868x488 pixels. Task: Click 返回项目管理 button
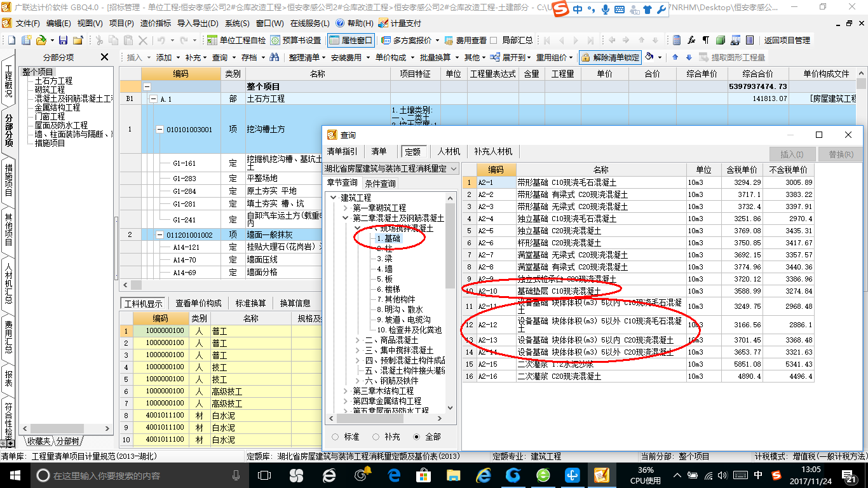click(787, 40)
